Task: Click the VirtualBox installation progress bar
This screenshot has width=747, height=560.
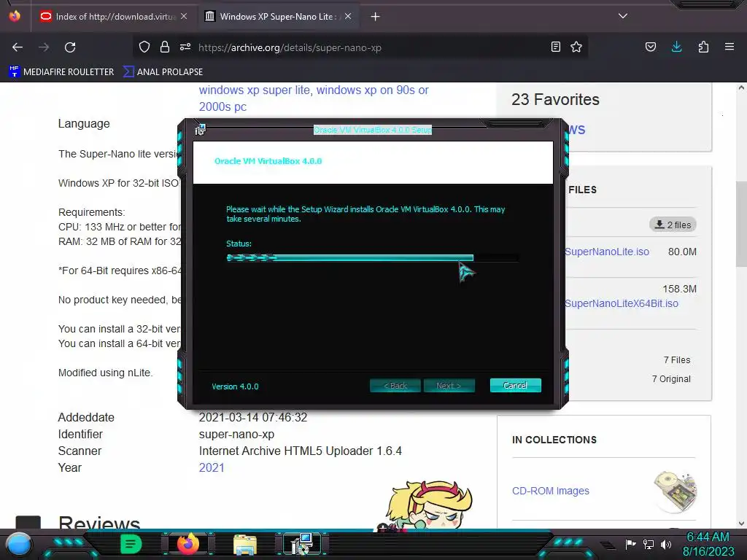Action: [373, 258]
